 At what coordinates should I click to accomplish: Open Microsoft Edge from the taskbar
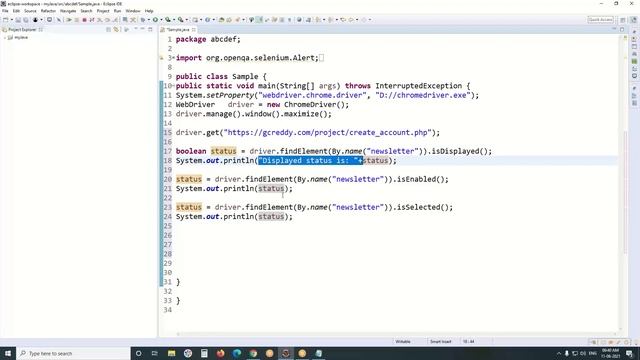pos(237,353)
